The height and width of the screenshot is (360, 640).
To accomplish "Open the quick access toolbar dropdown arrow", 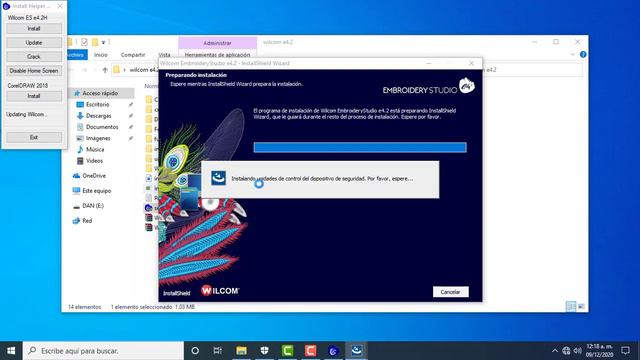I will (x=103, y=42).
